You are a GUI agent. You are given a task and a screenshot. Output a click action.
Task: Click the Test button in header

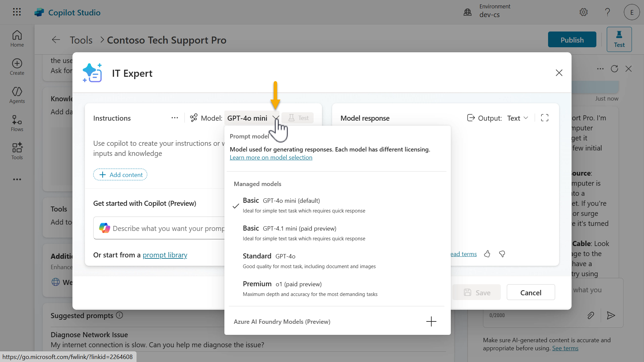pyautogui.click(x=619, y=39)
